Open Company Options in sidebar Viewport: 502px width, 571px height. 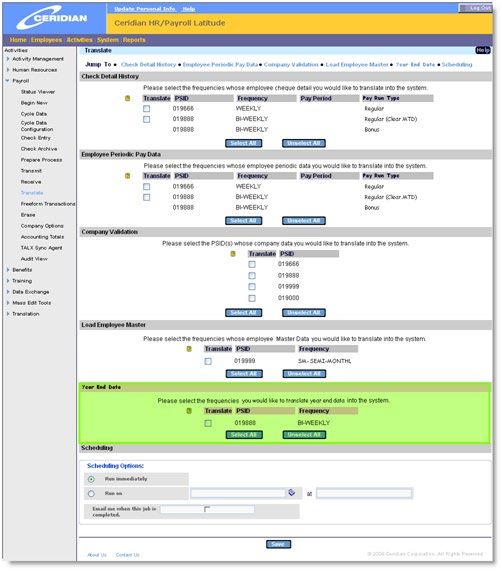click(x=42, y=226)
